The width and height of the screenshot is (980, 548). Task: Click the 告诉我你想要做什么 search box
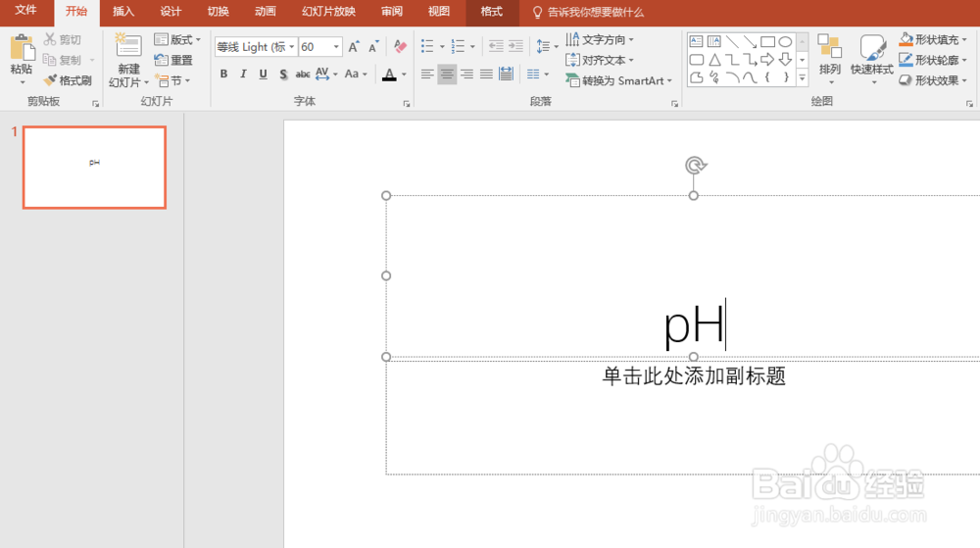587,12
